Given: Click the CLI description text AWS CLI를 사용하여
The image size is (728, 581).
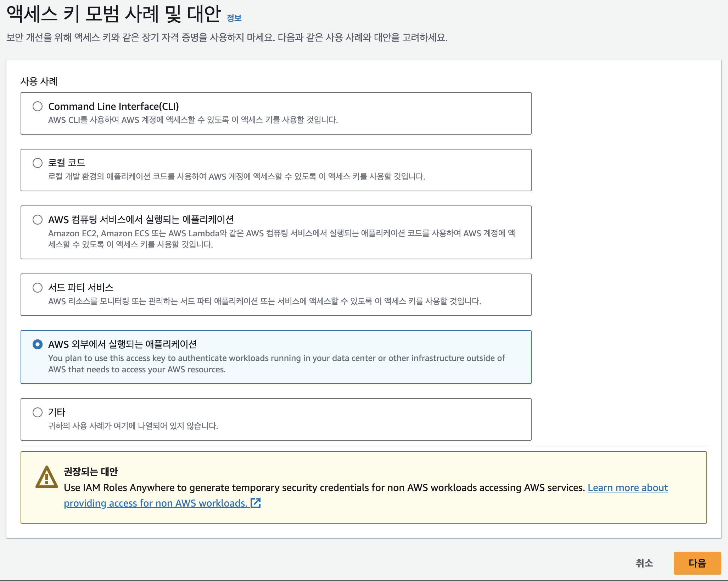Looking at the screenshot, I should point(193,120).
